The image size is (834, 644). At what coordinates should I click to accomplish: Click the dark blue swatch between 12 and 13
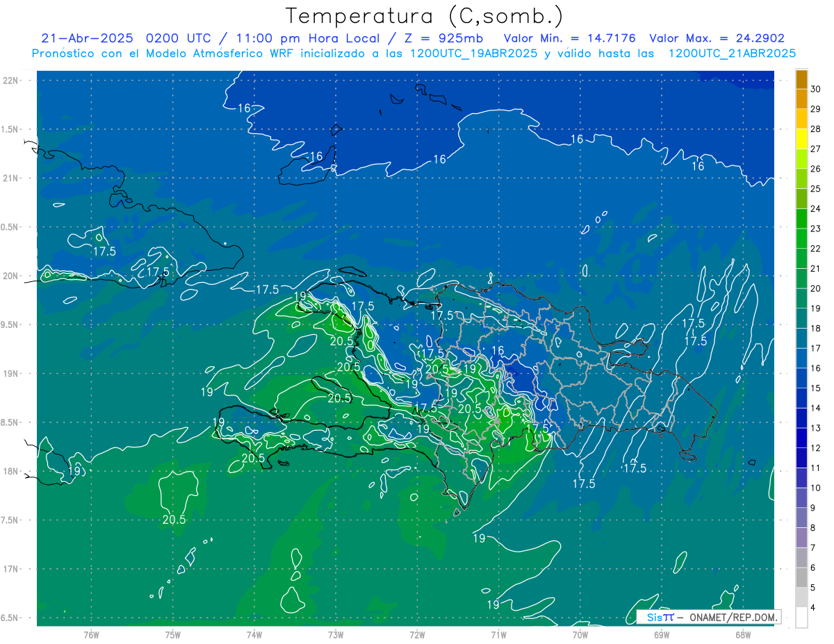tap(801, 438)
